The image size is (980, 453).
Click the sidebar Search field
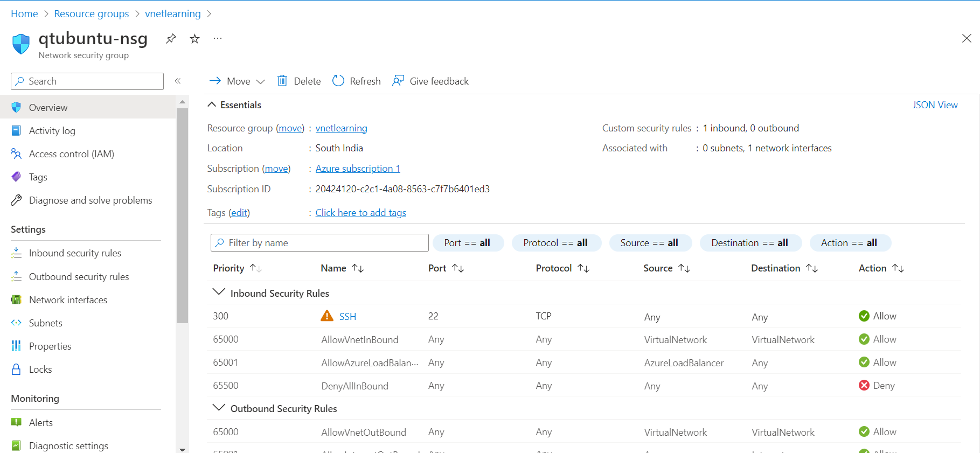[x=87, y=81]
